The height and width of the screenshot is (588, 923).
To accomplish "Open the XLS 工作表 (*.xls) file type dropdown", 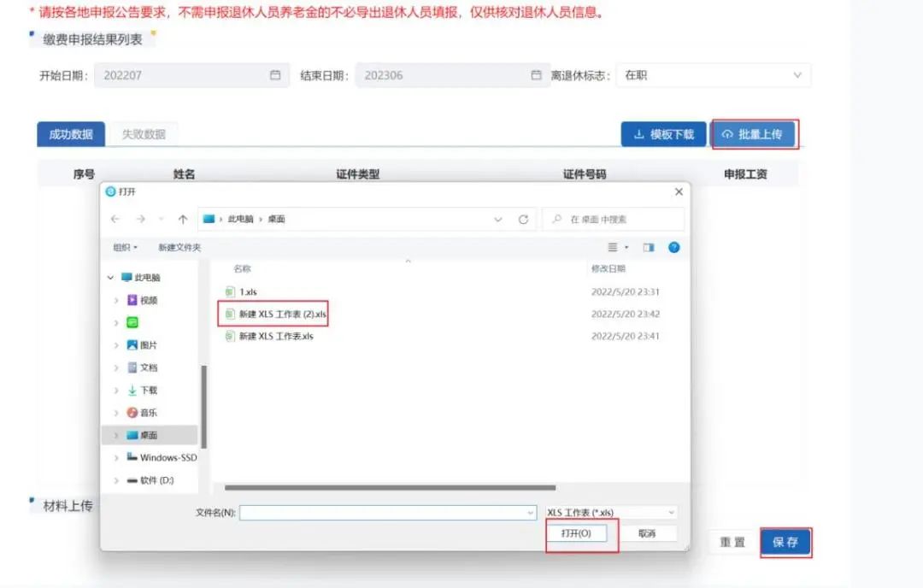I will tap(611, 513).
